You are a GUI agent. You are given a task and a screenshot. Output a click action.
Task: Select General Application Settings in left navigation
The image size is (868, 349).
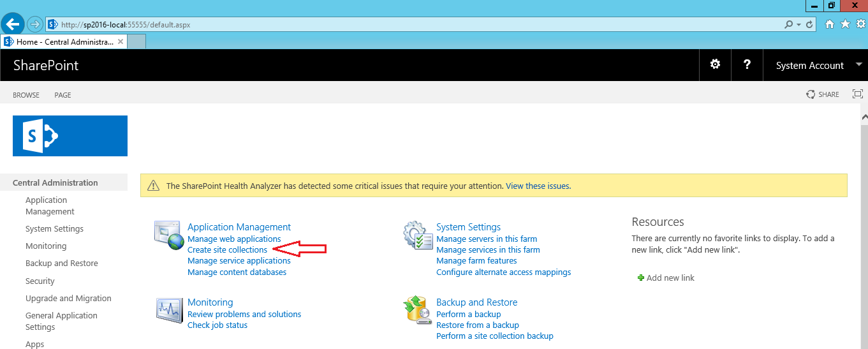pyautogui.click(x=61, y=321)
